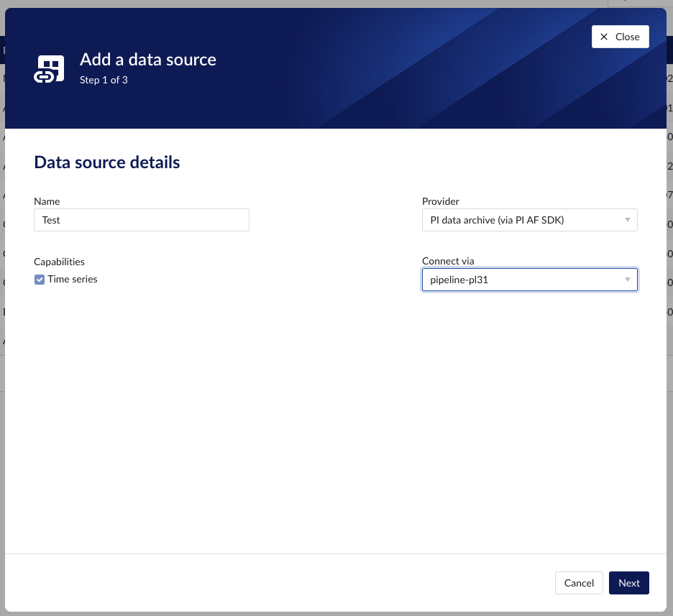673x616 pixels.
Task: Click the Step 1 of 3 indicator
Action: [x=104, y=80]
